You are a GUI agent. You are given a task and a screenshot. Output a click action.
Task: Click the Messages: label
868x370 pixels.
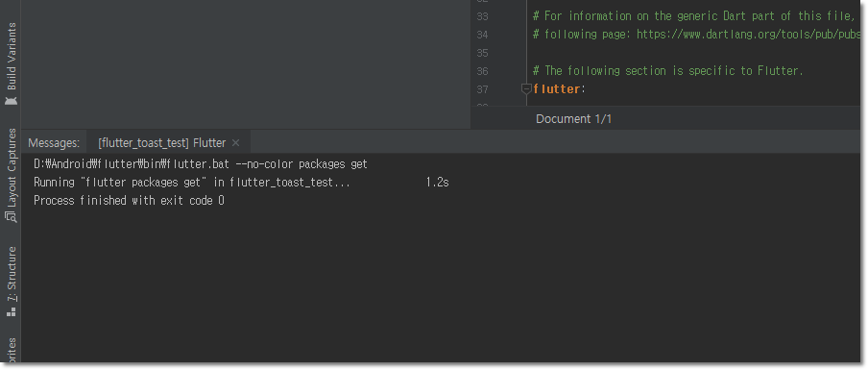[54, 143]
